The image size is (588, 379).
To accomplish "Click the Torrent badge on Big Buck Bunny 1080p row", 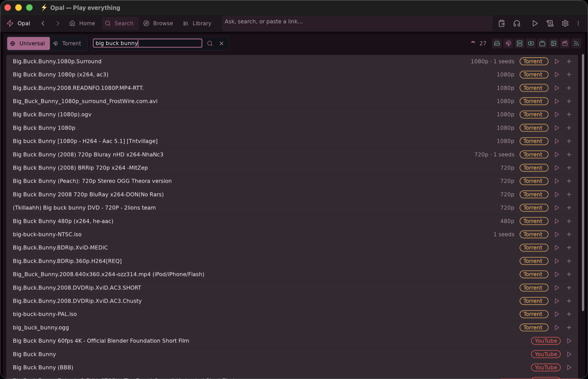I will coord(534,128).
